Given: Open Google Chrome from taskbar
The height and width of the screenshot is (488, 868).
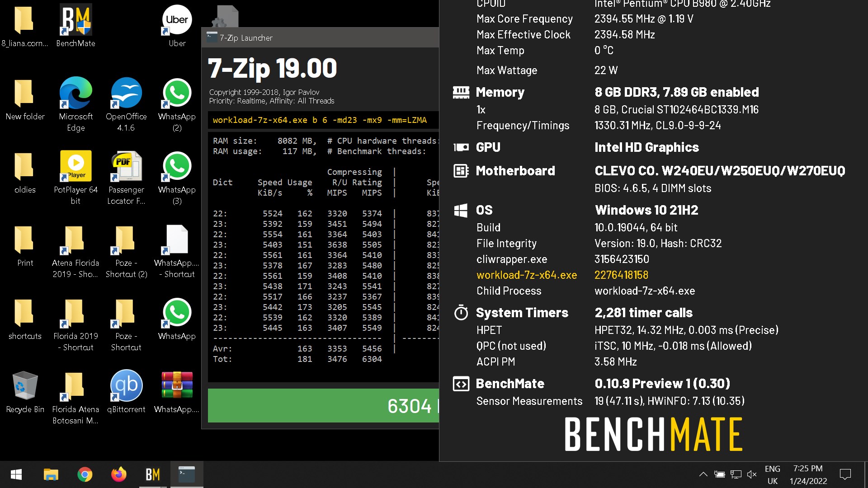Looking at the screenshot, I should click(x=85, y=474).
